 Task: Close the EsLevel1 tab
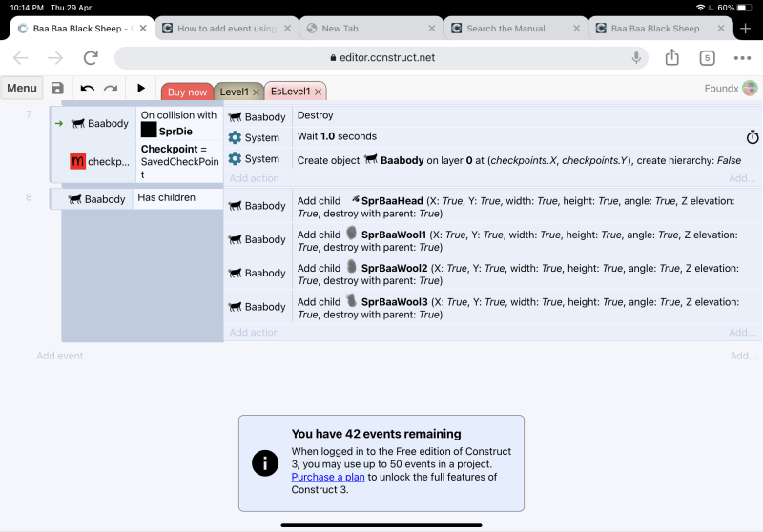click(x=318, y=92)
